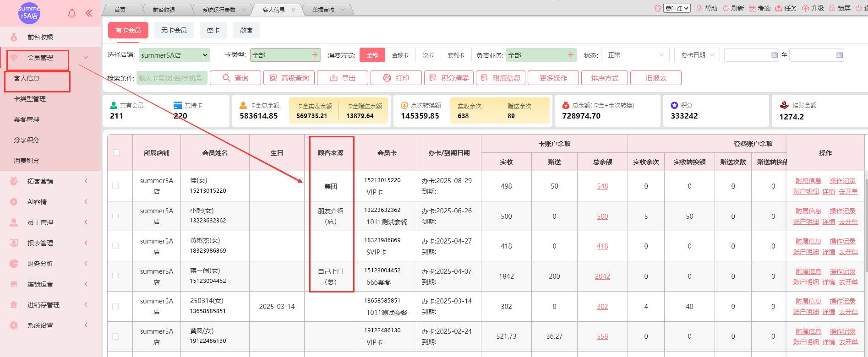Open calendar picker for start date field
The width and height of the screenshot is (868, 357).
pos(775,55)
